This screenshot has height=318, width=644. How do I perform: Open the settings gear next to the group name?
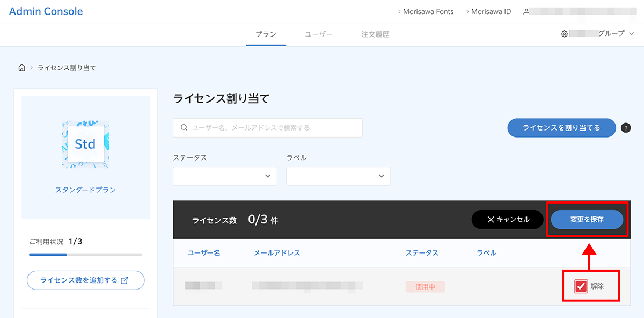point(564,33)
